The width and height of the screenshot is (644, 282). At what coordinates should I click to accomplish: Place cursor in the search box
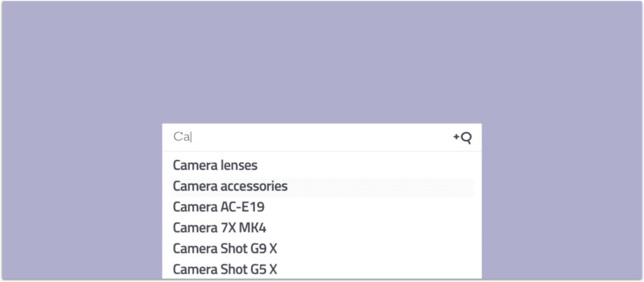[308, 137]
